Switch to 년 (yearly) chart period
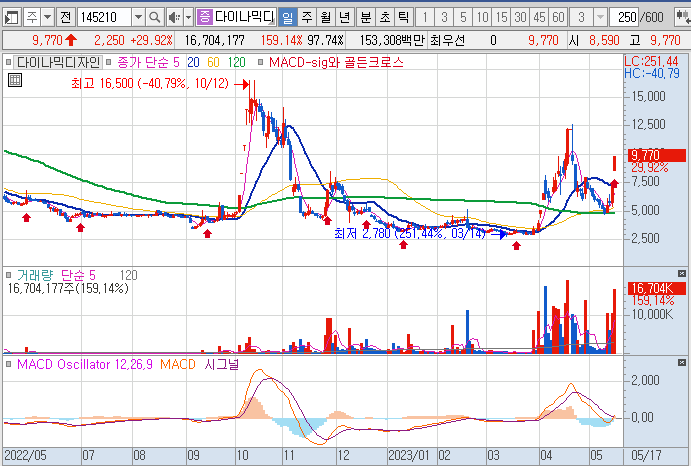Viewport: 691px width, 466px height. point(344,18)
